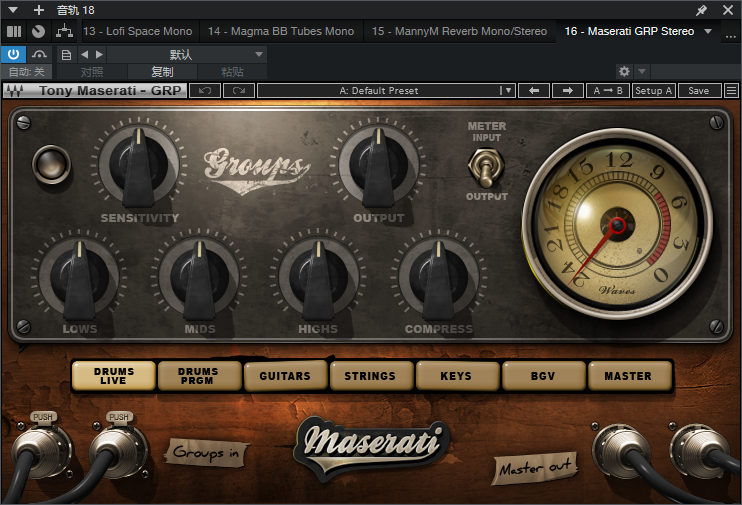
Task: Select the DRUMS PRGM group type
Action: pyautogui.click(x=198, y=376)
